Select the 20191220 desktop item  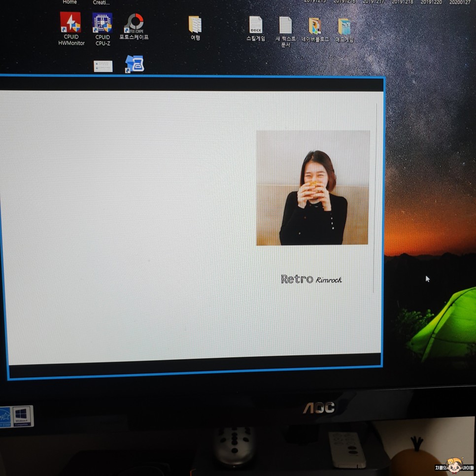431,2
